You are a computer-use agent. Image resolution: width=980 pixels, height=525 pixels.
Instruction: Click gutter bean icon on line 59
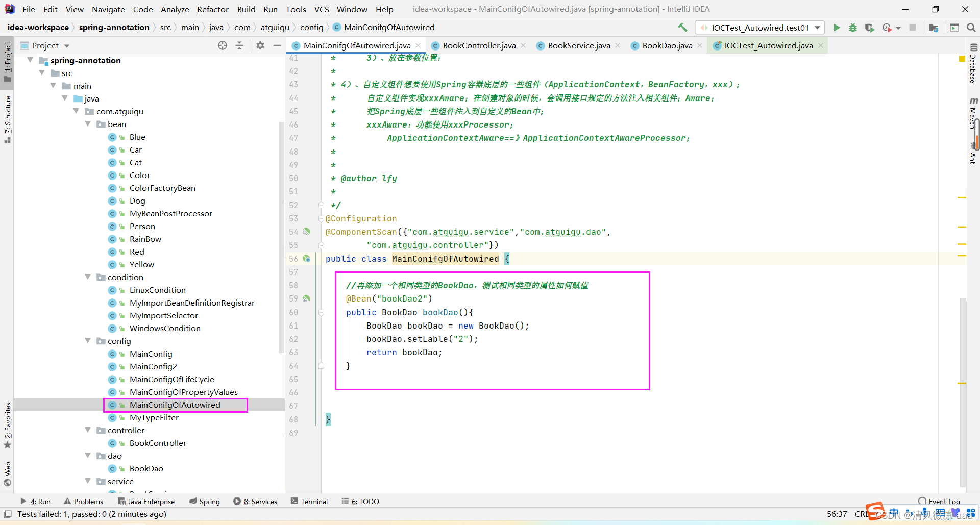[306, 298]
